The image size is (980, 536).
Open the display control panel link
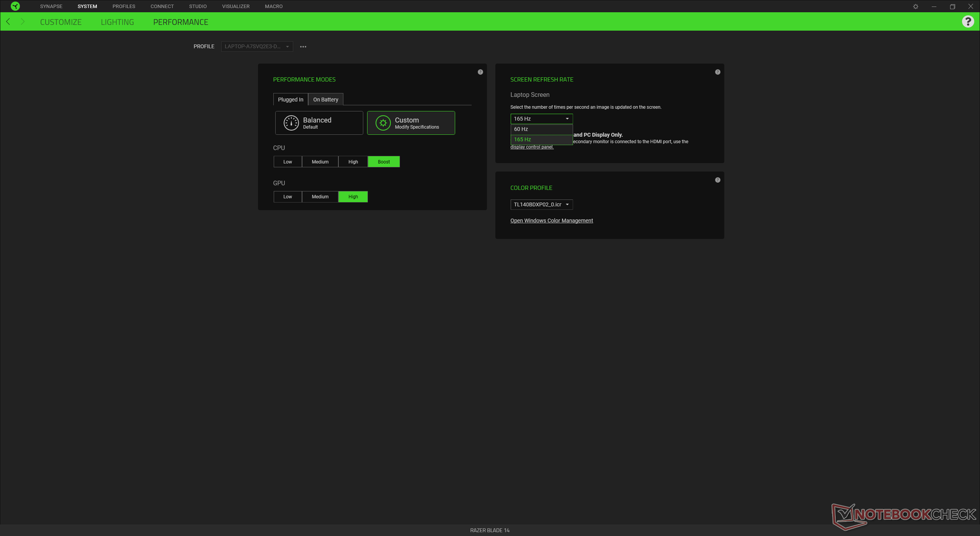[532, 147]
